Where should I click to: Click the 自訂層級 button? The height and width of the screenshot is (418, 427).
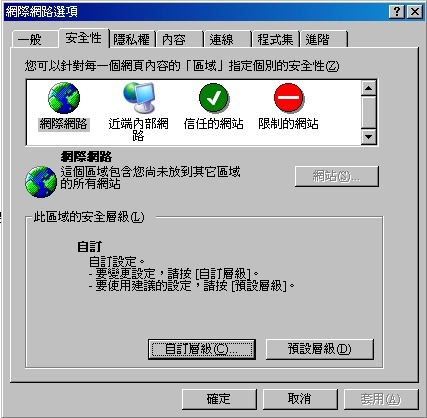pyautogui.click(x=202, y=349)
